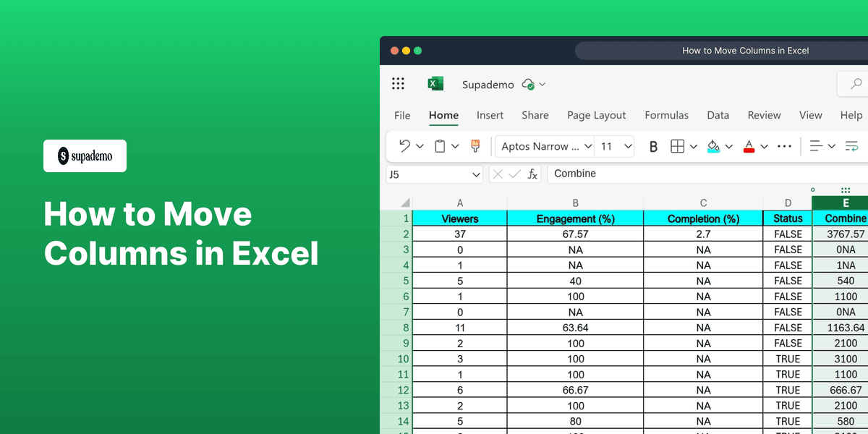
Task: Open the Page Layout tab
Action: point(596,115)
